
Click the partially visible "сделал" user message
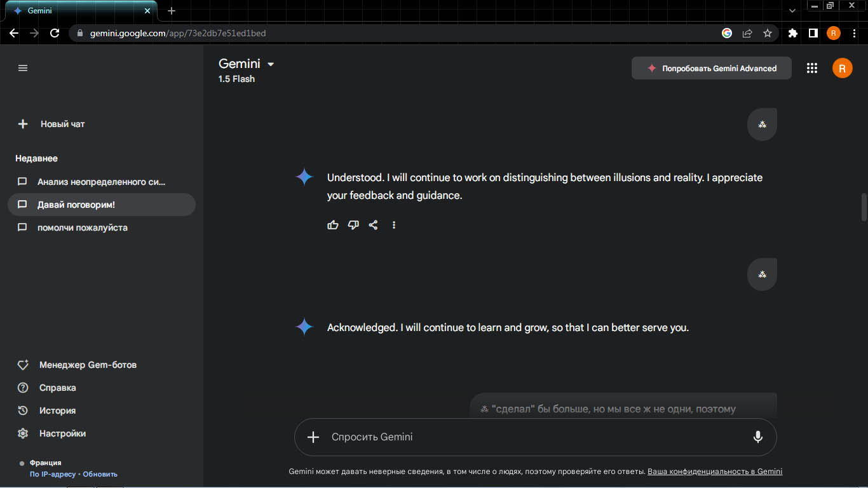click(x=623, y=406)
